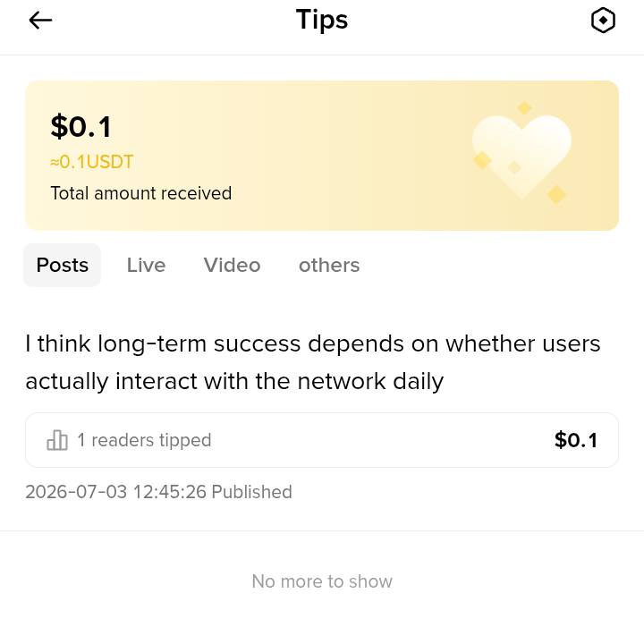The image size is (644, 644).
Task: Select the others tab
Action: tap(329, 266)
